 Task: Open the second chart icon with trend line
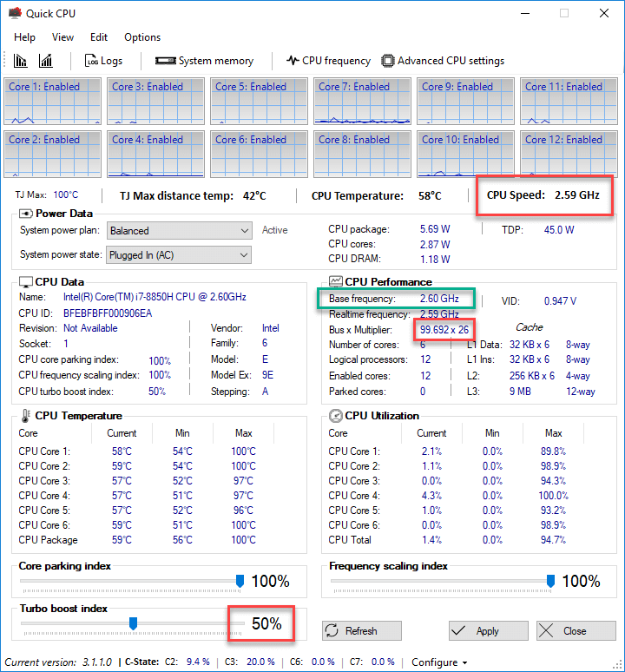[x=46, y=61]
